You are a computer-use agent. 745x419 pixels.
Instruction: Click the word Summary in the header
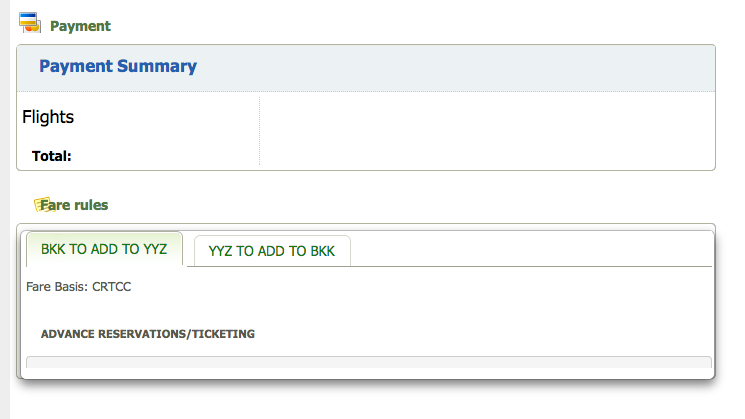coord(157,66)
